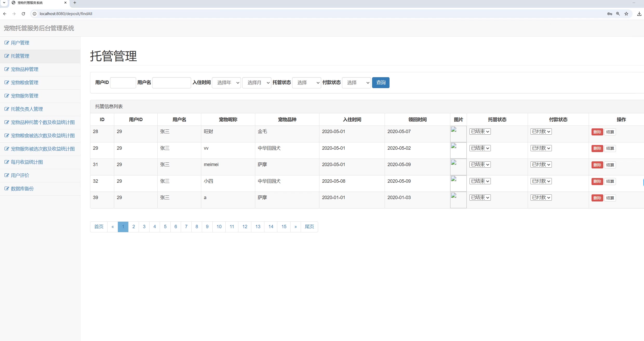
Task: Click the browser back arrow
Action: point(5,14)
